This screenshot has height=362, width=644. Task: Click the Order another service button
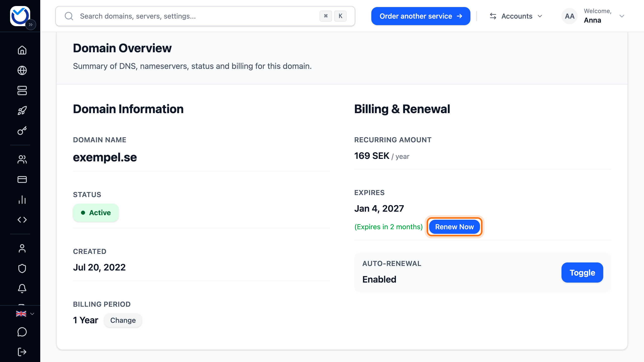point(421,16)
